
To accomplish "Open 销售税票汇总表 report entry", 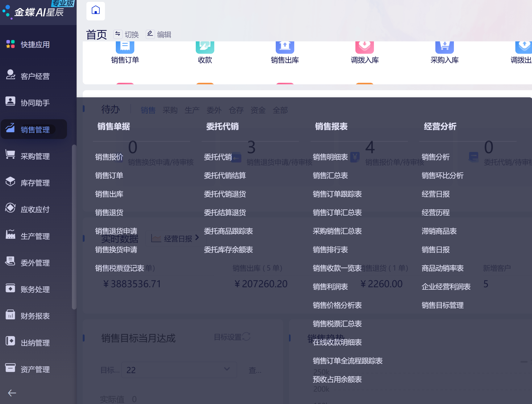I will 337,324.
